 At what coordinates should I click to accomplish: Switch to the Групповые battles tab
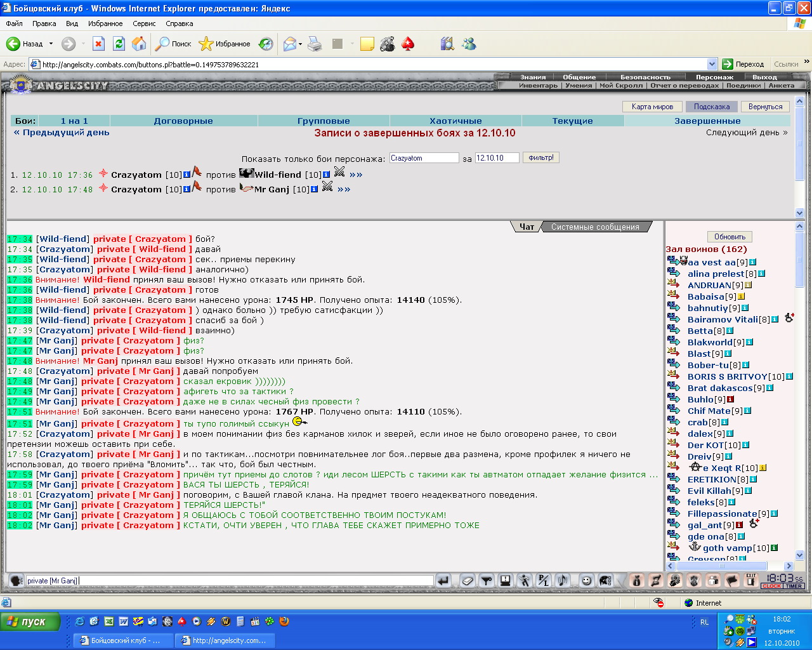point(324,121)
